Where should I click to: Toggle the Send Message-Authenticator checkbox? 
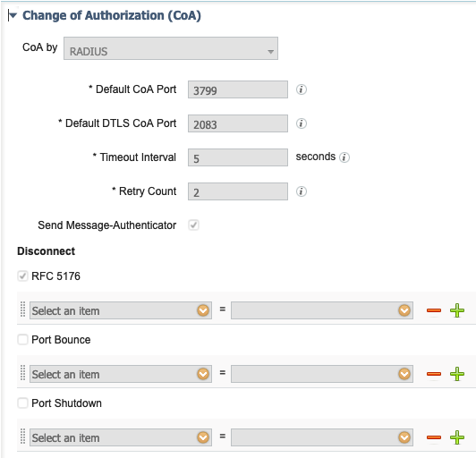tap(193, 225)
